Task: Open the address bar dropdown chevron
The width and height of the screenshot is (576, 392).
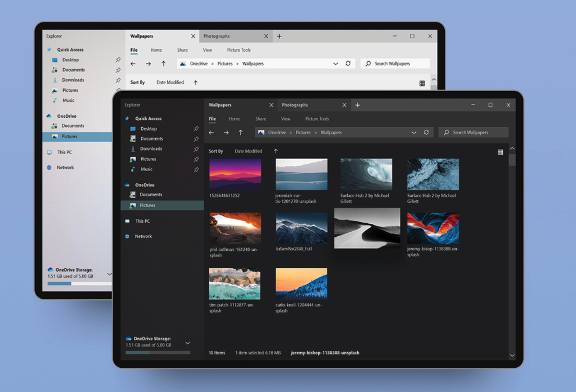Action: 415,132
